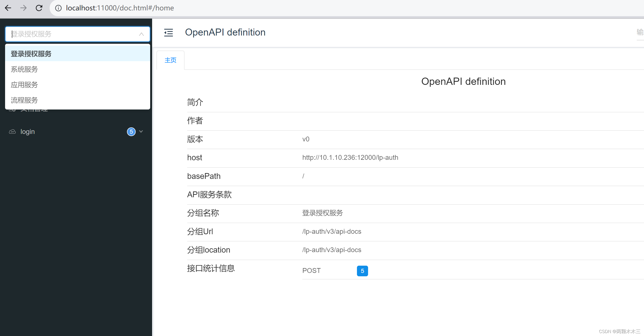Click the address bar URL
The width and height of the screenshot is (644, 336).
[120, 8]
